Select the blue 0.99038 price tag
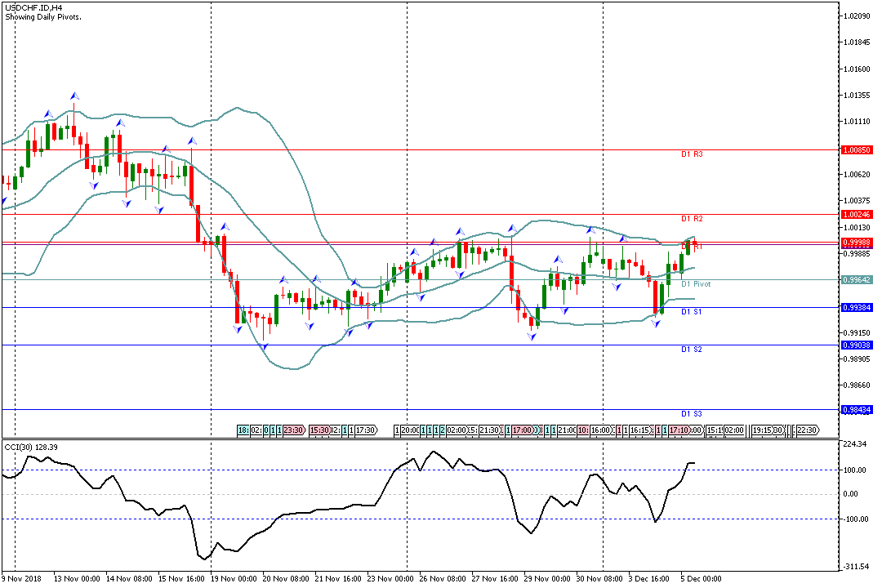 click(857, 345)
